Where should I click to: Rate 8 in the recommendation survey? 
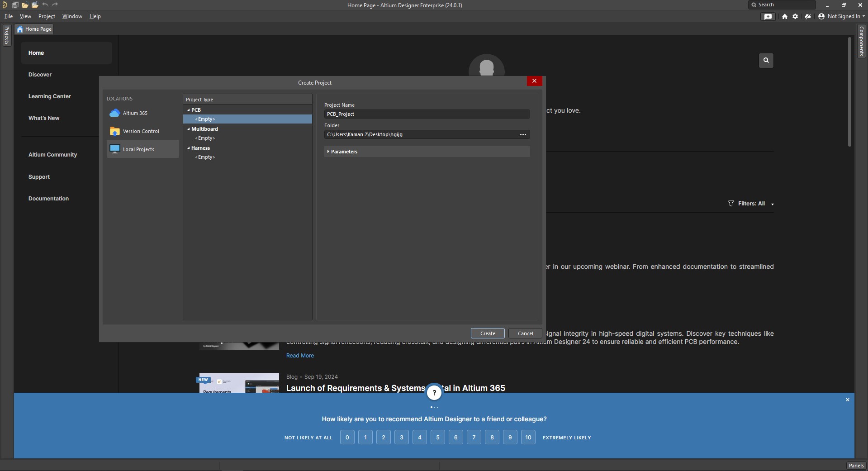click(x=492, y=438)
